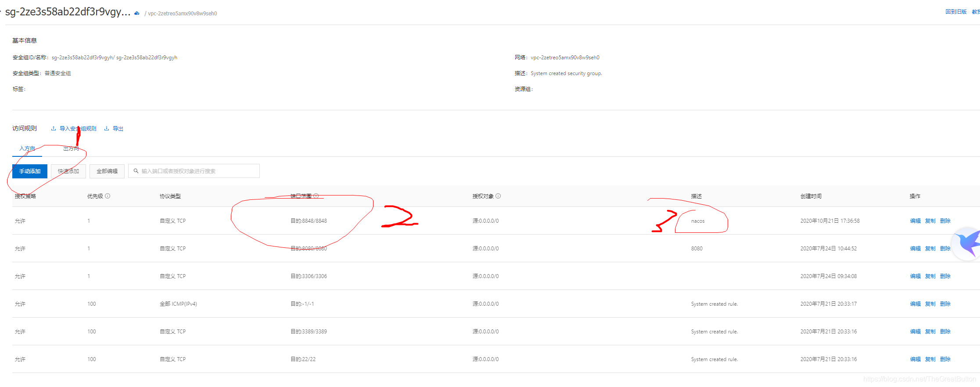The width and height of the screenshot is (980, 387).
Task: Click the timestamp 2020年7月21日 20:33:17
Action: click(829, 304)
